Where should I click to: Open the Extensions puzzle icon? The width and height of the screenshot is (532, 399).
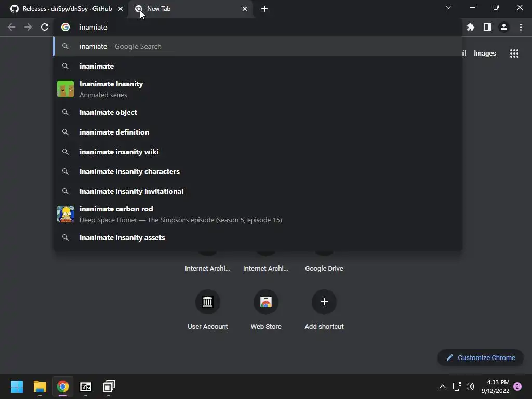471,27
